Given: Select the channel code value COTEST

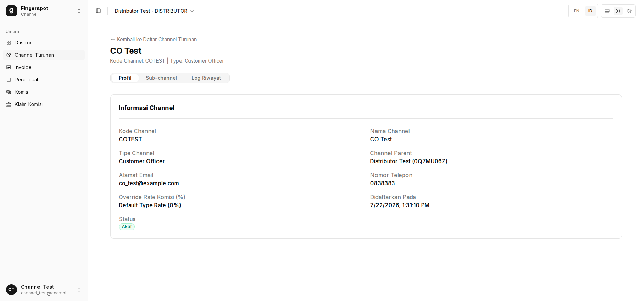Looking at the screenshot, I should click(130, 140).
